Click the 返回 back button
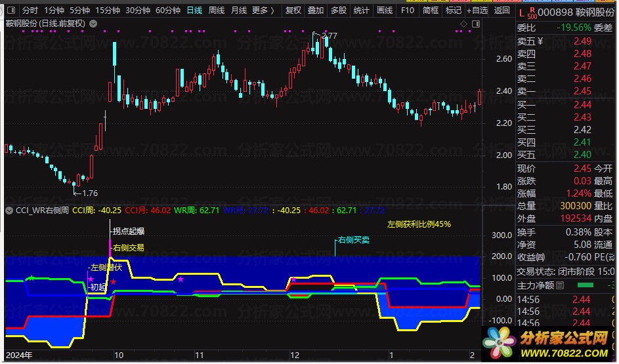Image resolution: width=619 pixels, height=364 pixels. [502, 10]
